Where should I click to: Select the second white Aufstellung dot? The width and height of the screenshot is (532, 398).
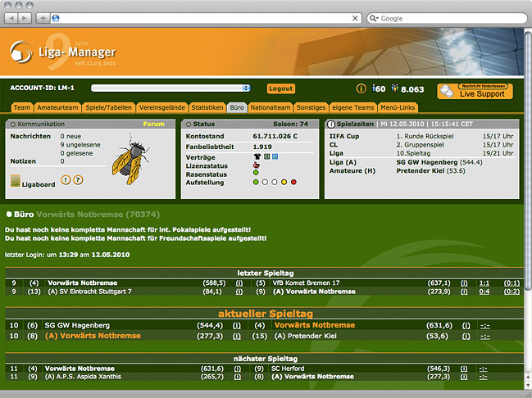pos(275,182)
